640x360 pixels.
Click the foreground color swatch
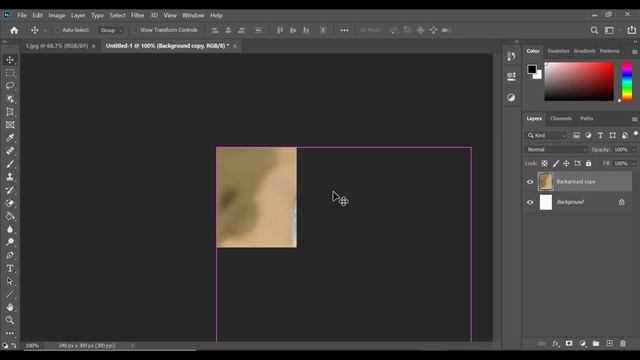pos(531,69)
